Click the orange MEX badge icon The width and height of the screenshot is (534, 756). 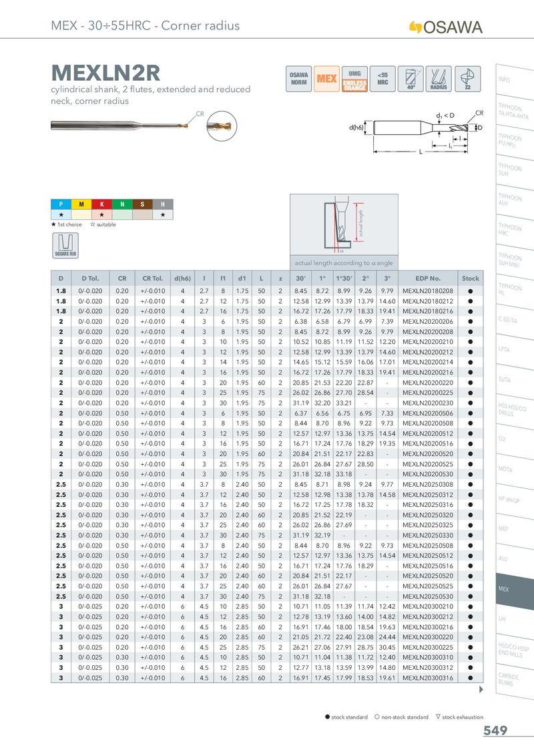click(326, 79)
